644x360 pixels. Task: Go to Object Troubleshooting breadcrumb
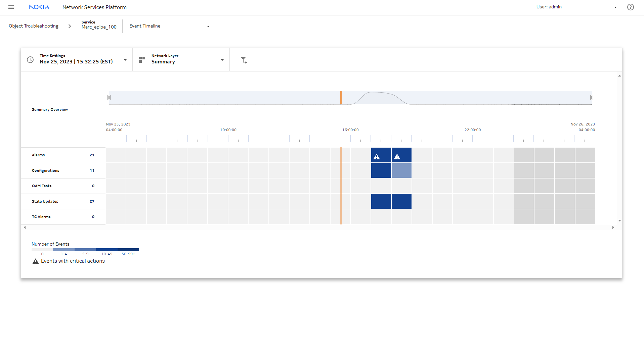coord(34,26)
